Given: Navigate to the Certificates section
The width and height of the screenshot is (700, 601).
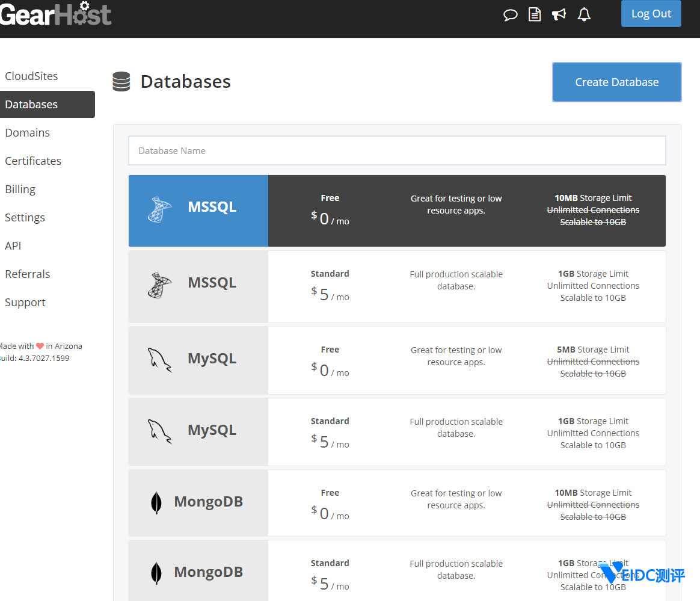Looking at the screenshot, I should click(x=33, y=161).
